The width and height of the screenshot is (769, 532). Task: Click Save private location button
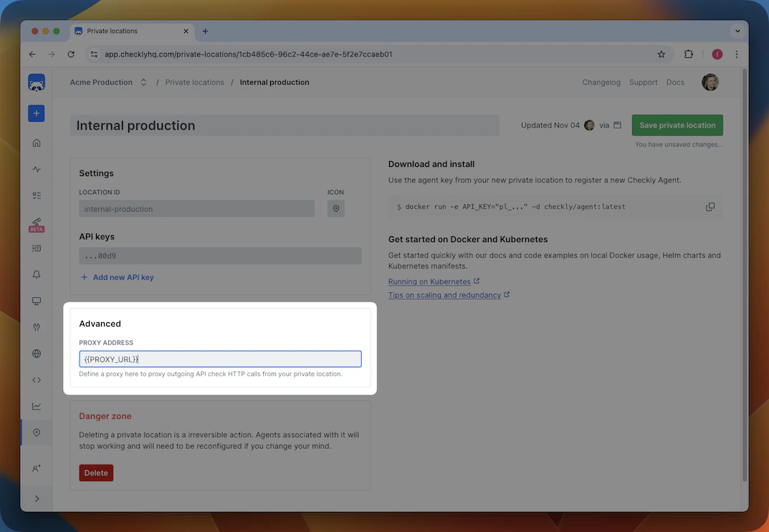[677, 125]
